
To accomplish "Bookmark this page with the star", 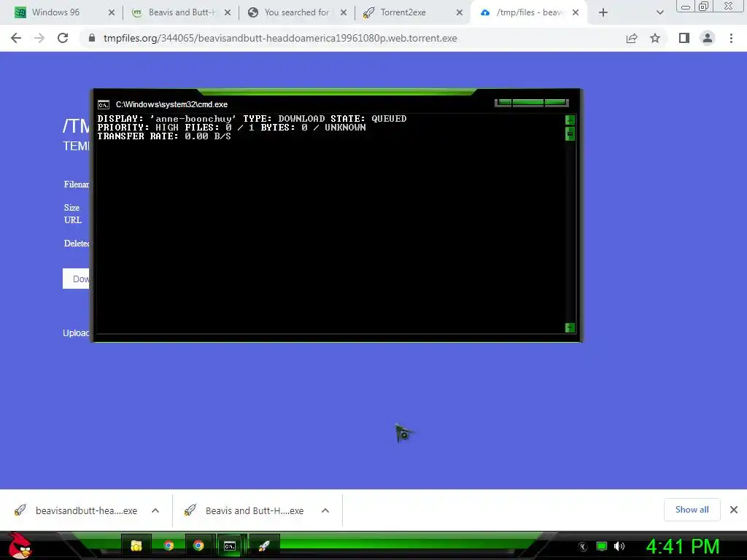I will click(x=655, y=38).
